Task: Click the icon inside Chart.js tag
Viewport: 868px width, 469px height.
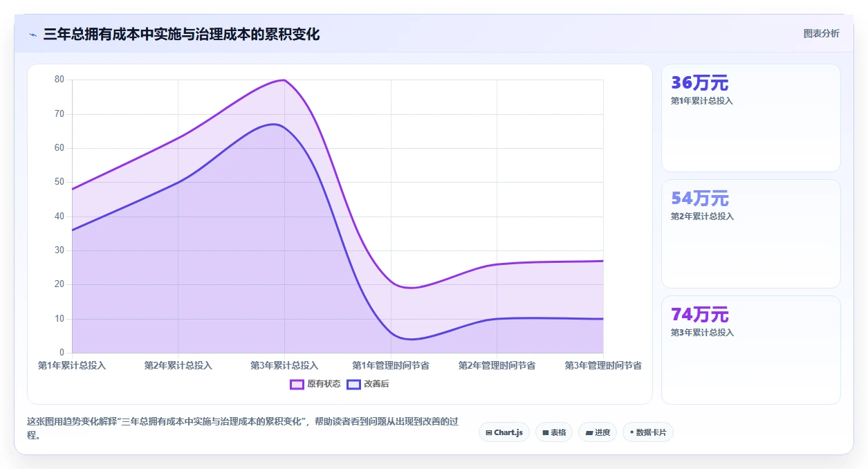Action: [x=489, y=433]
